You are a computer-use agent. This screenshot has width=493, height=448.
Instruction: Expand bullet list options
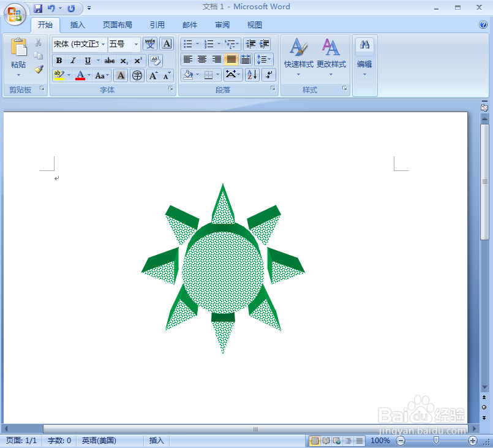pyautogui.click(x=197, y=44)
